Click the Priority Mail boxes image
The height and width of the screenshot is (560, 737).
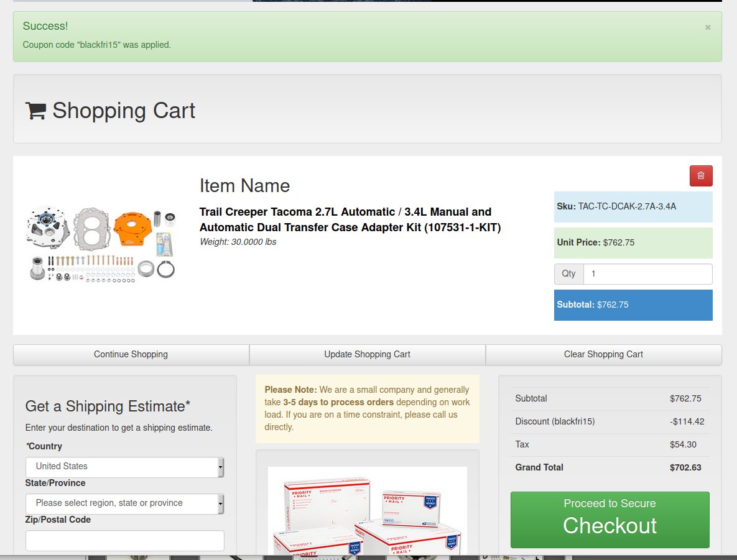pyautogui.click(x=368, y=511)
